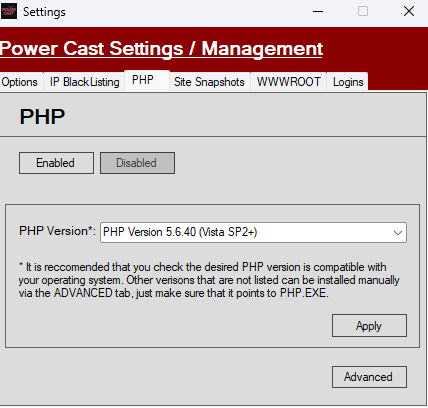Click the note mentioning the ADVANCED tab

[x=209, y=280]
